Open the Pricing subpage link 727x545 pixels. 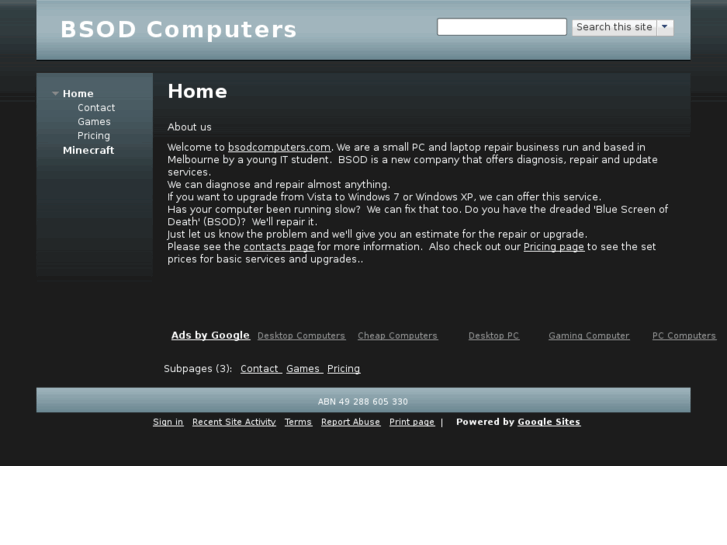pyautogui.click(x=344, y=369)
